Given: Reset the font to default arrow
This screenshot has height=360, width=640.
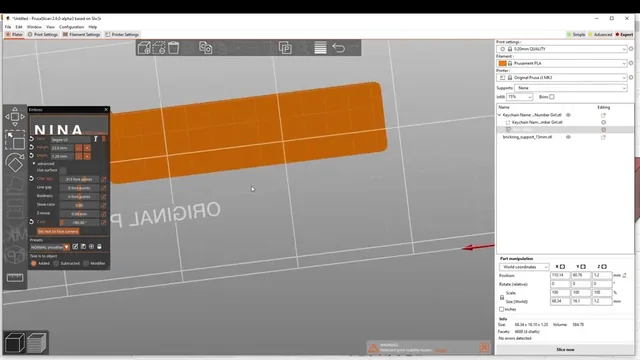Looking at the screenshot, I should [31, 139].
